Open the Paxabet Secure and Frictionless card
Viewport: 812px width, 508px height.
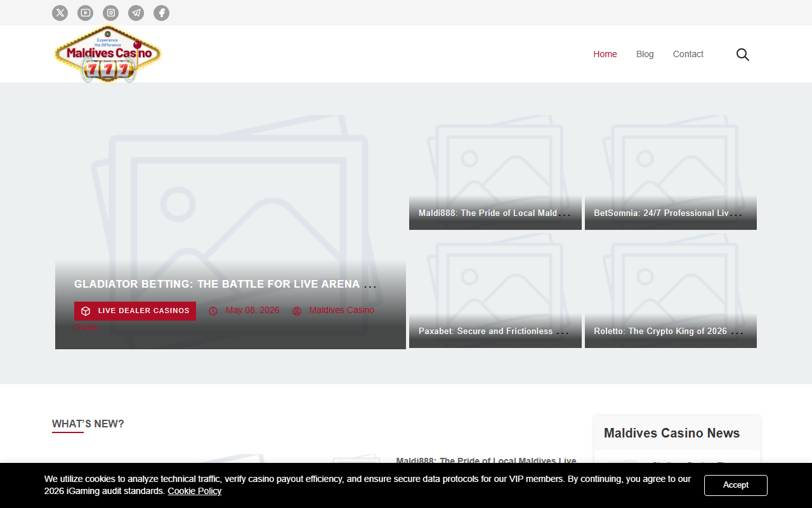[494, 331]
